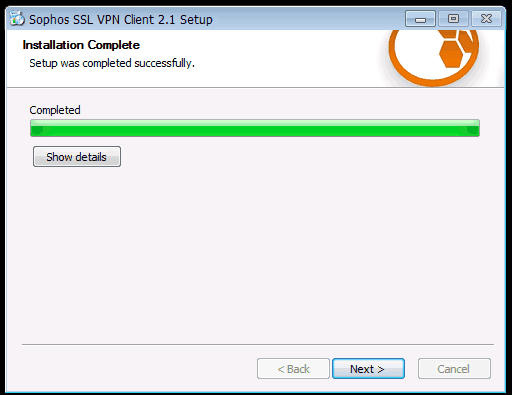
Task: Click the divider line above navigation buttons
Action: [x=258, y=344]
